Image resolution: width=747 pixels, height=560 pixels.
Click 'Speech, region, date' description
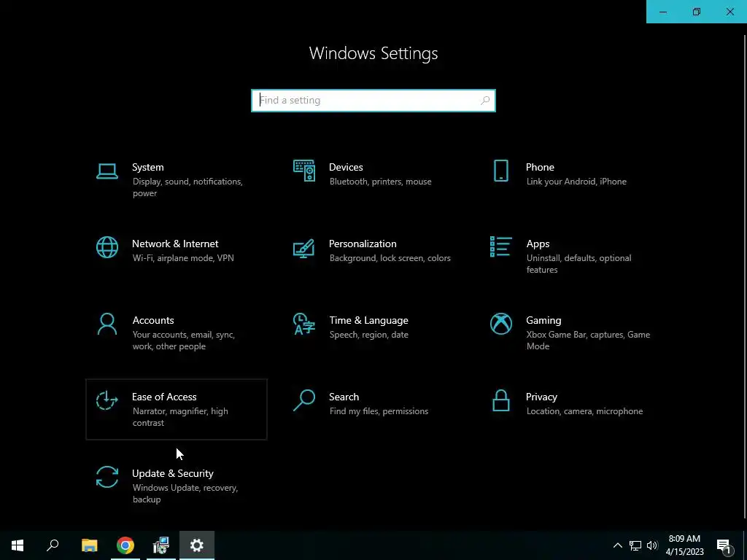point(368,335)
